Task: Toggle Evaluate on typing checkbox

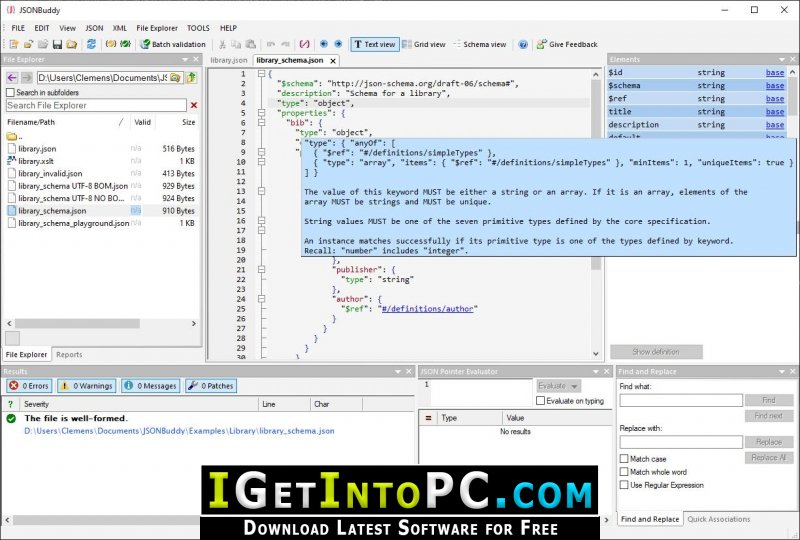Action: (541, 401)
